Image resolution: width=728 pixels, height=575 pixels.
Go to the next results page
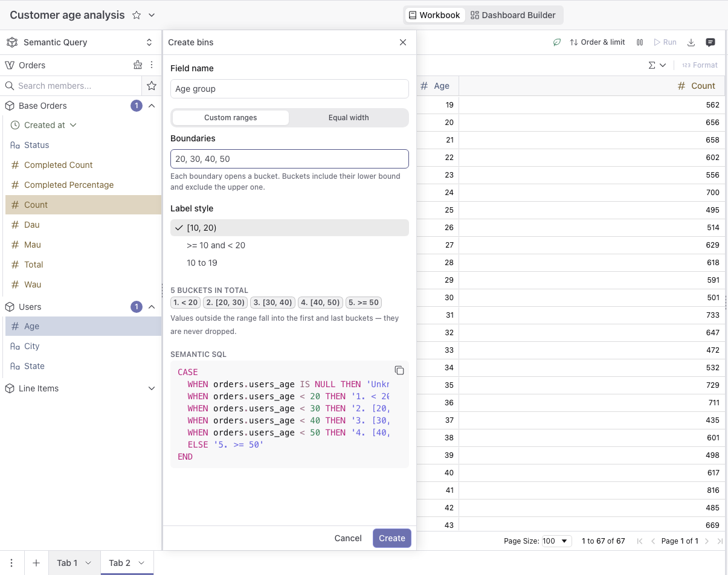click(706, 541)
